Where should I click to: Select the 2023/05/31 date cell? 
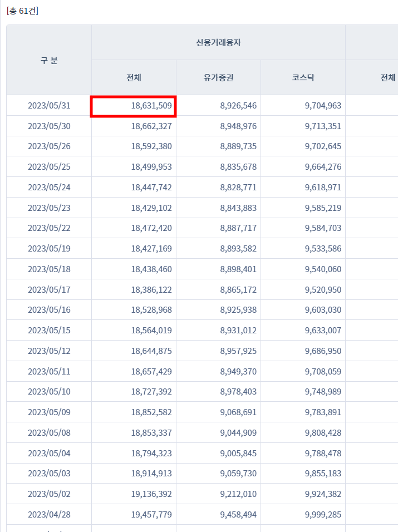pos(49,106)
